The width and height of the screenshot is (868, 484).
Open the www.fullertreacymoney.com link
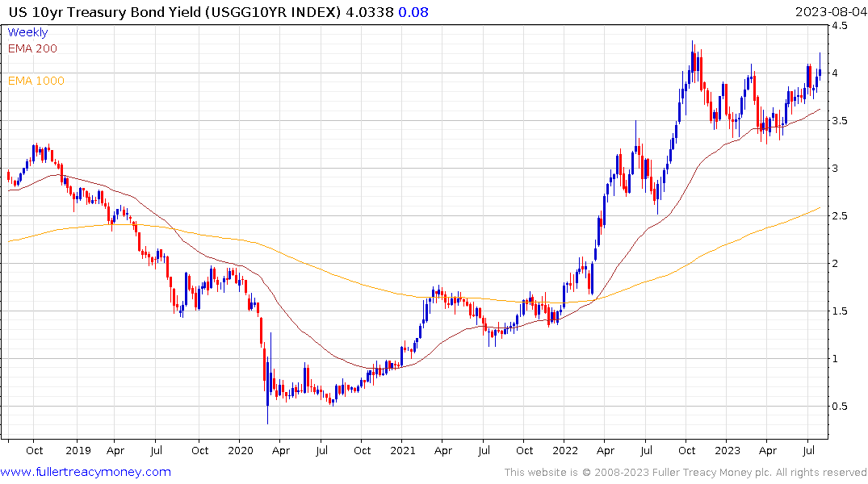86,472
